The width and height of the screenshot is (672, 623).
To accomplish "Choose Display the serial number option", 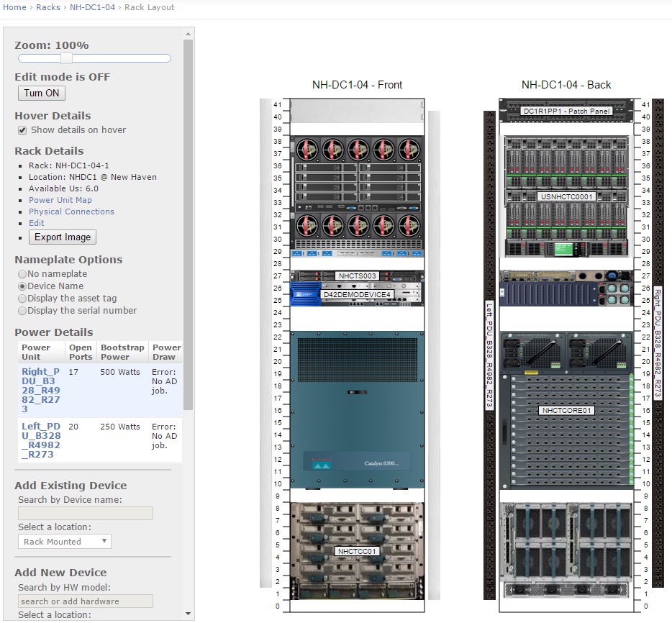I will [22, 311].
